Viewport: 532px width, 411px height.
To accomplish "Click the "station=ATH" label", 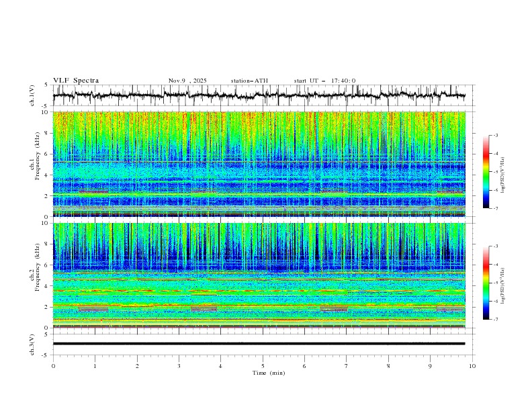I will click(x=249, y=81).
